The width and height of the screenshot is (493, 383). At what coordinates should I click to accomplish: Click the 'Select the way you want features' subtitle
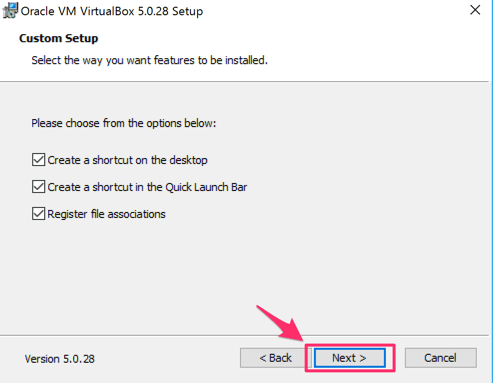click(149, 60)
